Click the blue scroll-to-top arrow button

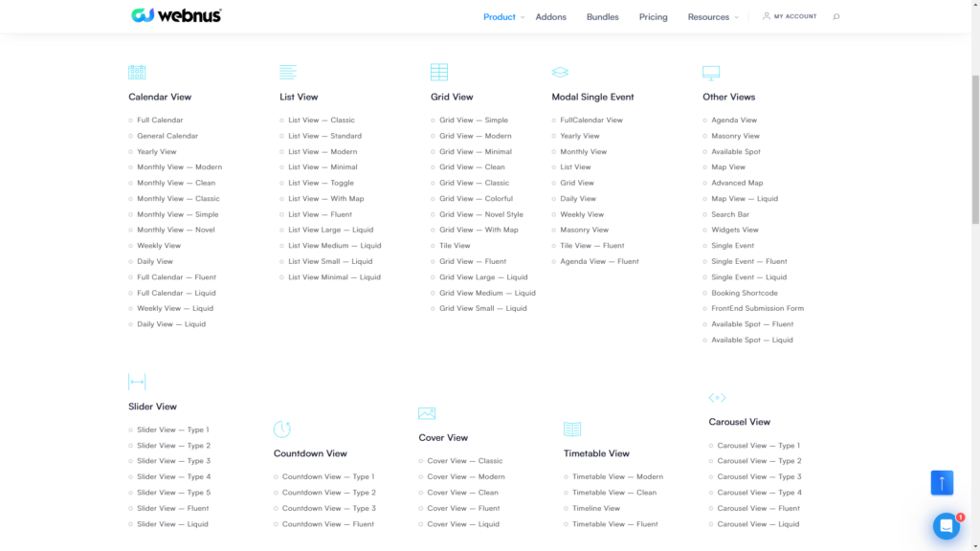[942, 483]
